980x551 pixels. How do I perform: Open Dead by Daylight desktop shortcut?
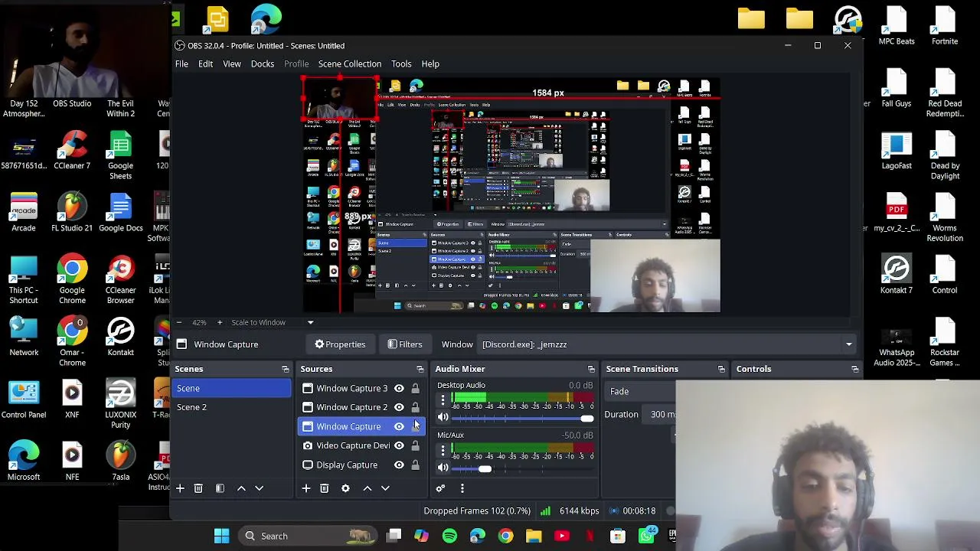[x=945, y=156]
